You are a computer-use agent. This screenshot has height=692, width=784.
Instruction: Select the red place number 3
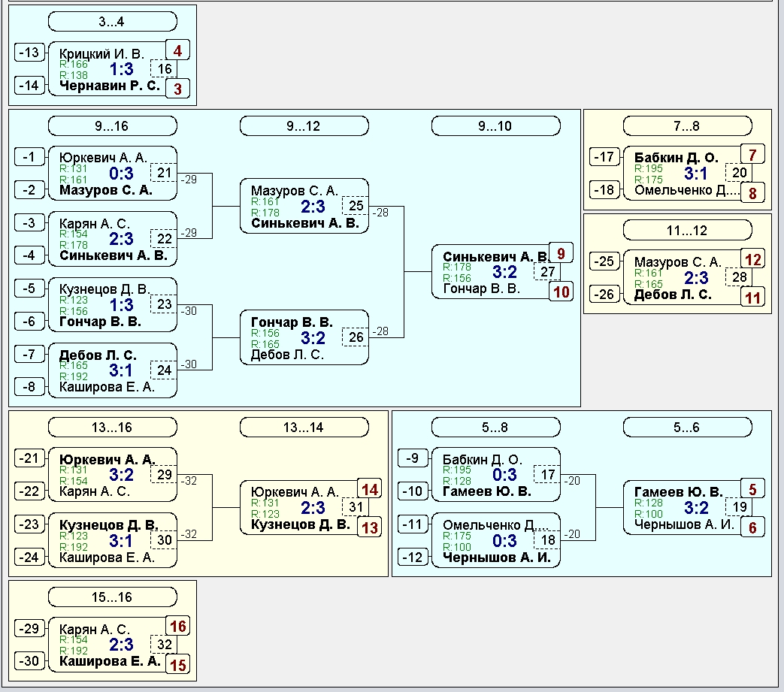tap(177, 89)
